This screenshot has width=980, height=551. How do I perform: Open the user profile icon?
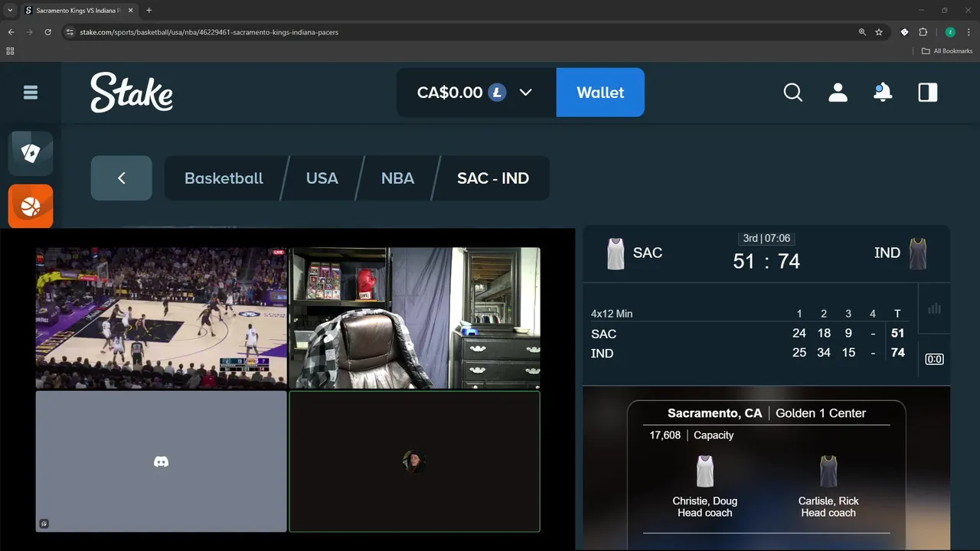(838, 93)
